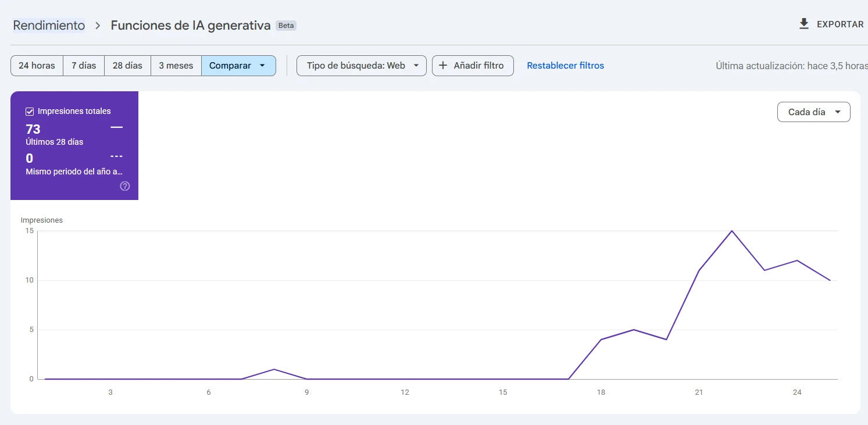The height and width of the screenshot is (425, 868).
Task: Click Restablecer filtros link
Action: 565,66
